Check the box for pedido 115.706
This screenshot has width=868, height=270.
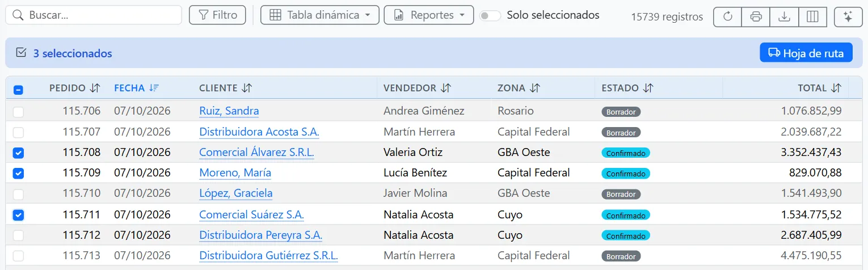[x=18, y=112]
